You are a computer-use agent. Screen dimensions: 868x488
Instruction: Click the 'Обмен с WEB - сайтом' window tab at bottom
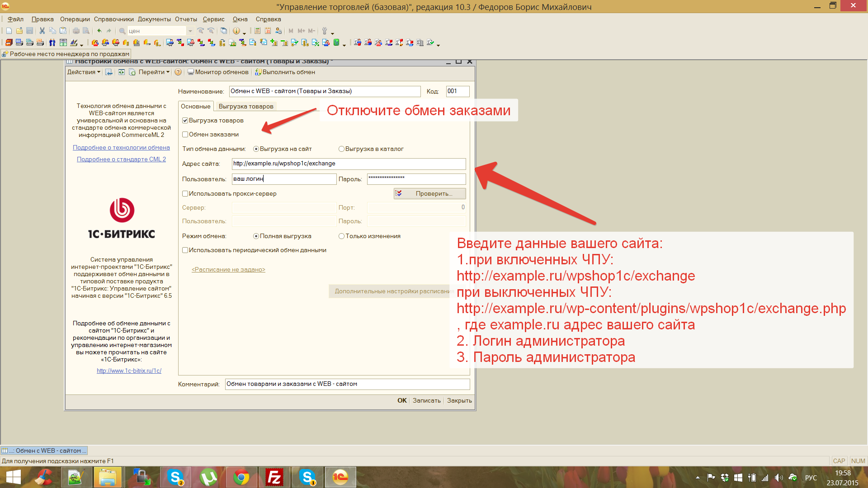44,451
